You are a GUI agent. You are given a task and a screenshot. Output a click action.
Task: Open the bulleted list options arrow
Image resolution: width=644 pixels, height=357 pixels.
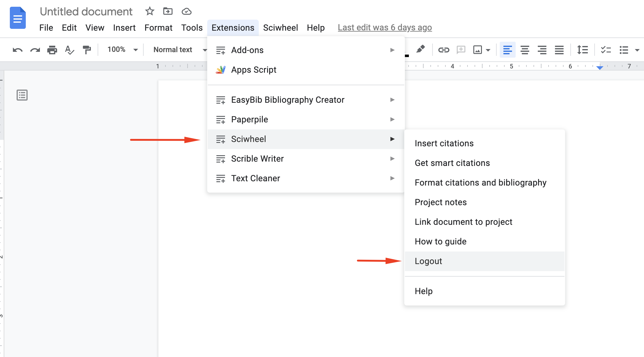point(637,50)
